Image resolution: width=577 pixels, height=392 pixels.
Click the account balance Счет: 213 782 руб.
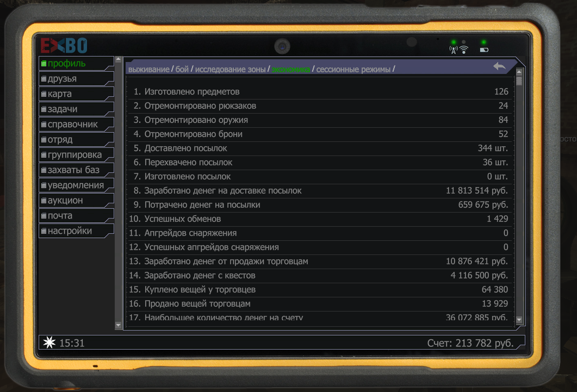470,343
